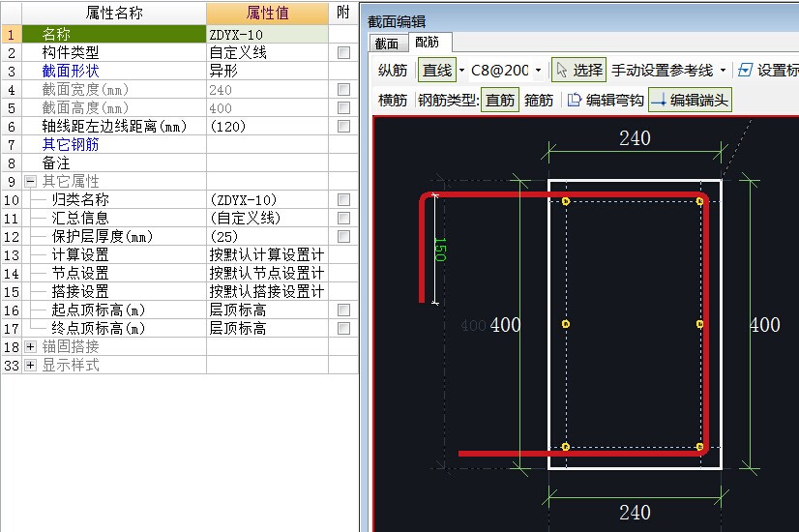This screenshot has height=532, width=799.
Task: Click the 编辑端头 end-edit icon
Action: tap(659, 100)
